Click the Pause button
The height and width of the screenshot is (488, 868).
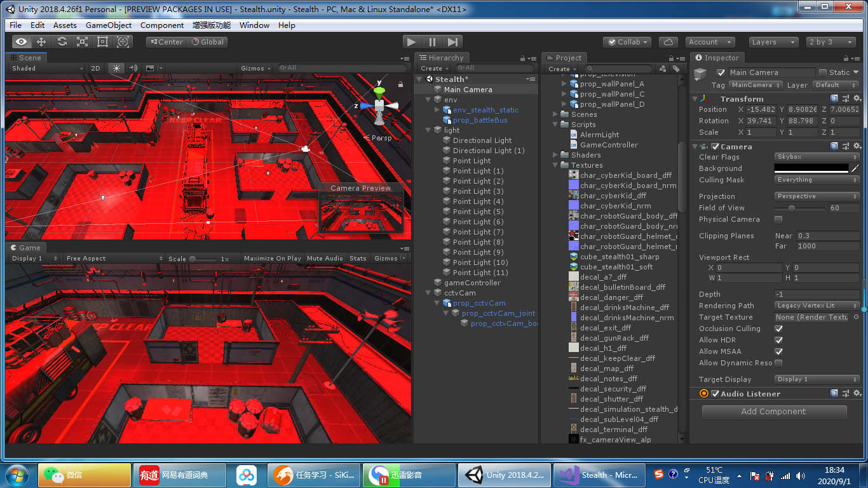pyautogui.click(x=432, y=42)
